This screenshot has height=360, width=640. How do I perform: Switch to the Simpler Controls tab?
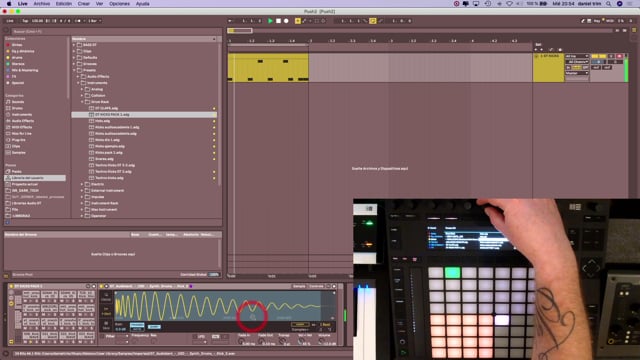click(316, 286)
